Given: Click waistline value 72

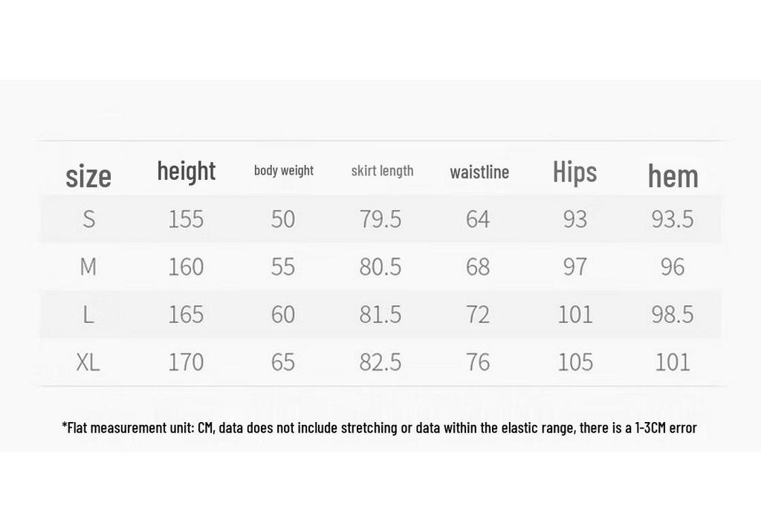Looking at the screenshot, I should (478, 314).
